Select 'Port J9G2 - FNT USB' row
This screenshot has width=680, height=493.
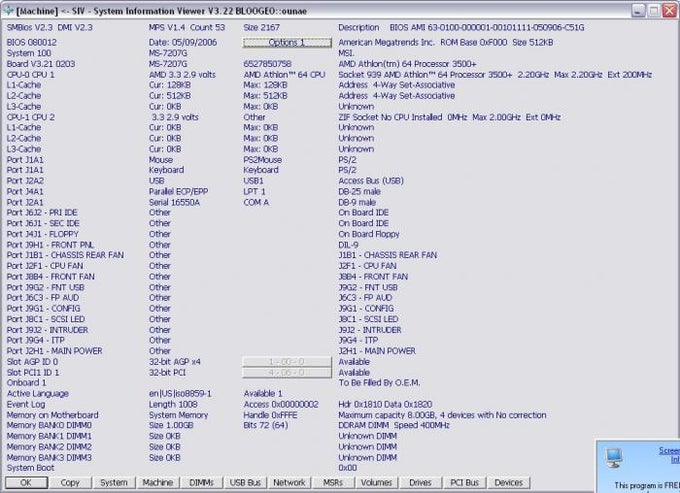[46, 287]
